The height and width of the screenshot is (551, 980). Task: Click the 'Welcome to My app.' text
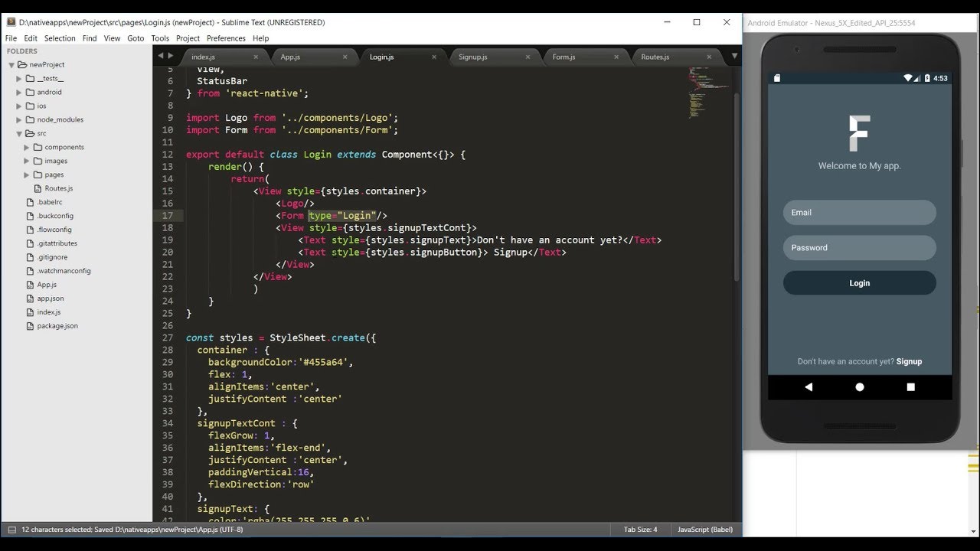pyautogui.click(x=860, y=166)
